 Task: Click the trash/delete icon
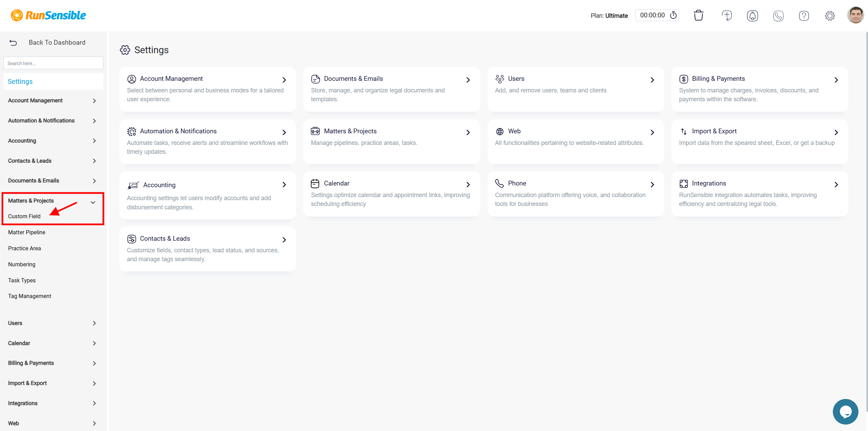(x=699, y=15)
